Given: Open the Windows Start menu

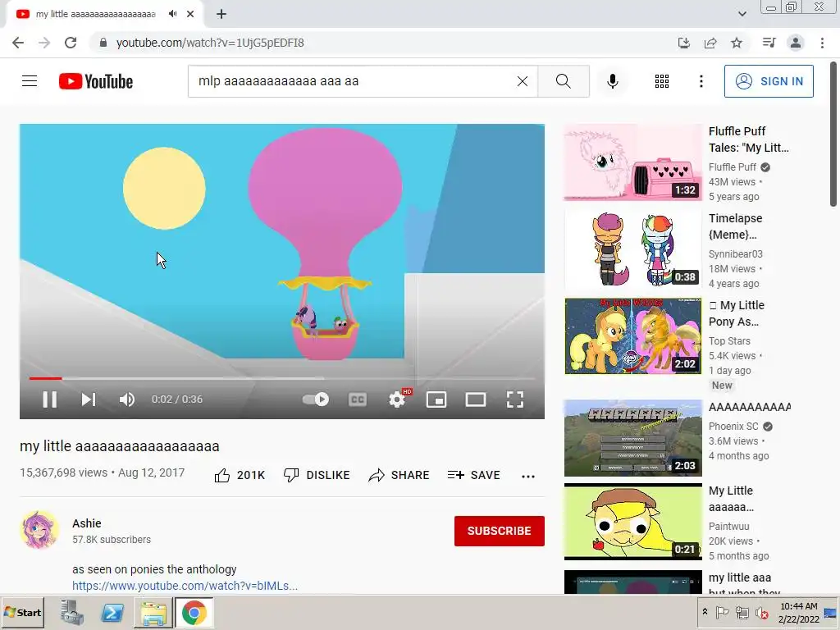Looking at the screenshot, I should (x=23, y=612).
